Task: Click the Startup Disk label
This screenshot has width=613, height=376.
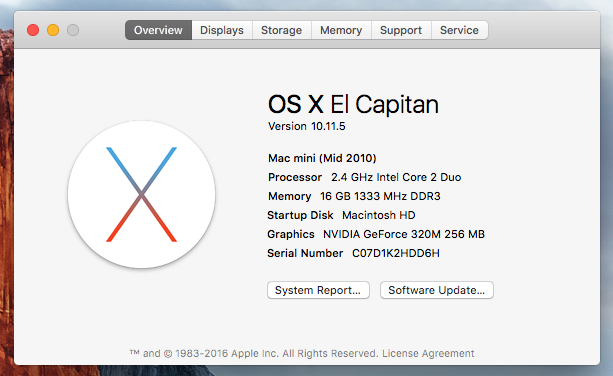Action: [x=300, y=215]
